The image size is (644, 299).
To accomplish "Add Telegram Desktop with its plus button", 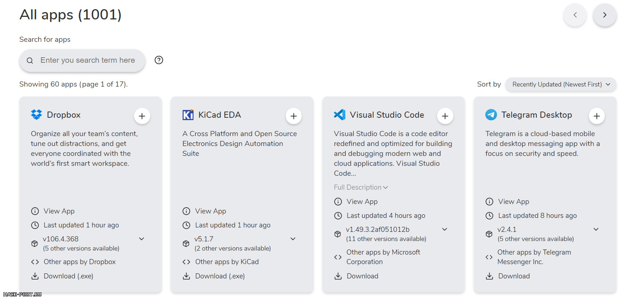I will pyautogui.click(x=597, y=116).
